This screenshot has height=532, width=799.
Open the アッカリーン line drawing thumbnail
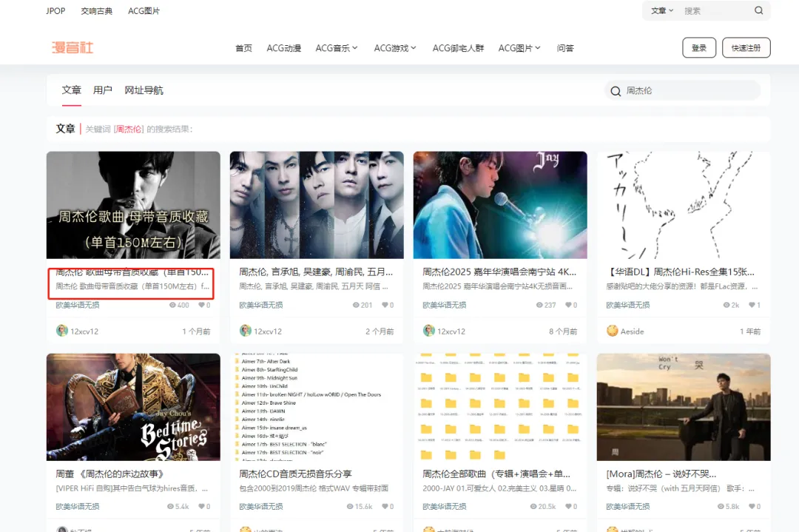(x=684, y=205)
